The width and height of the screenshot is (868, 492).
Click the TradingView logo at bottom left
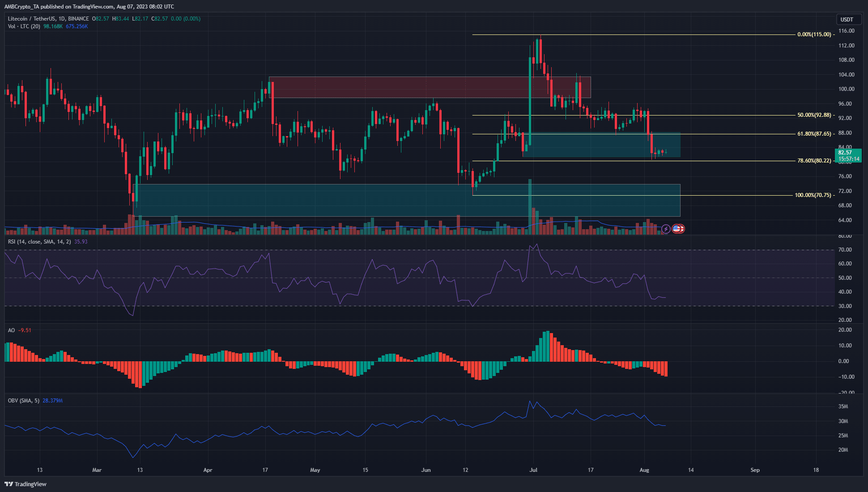(26, 484)
